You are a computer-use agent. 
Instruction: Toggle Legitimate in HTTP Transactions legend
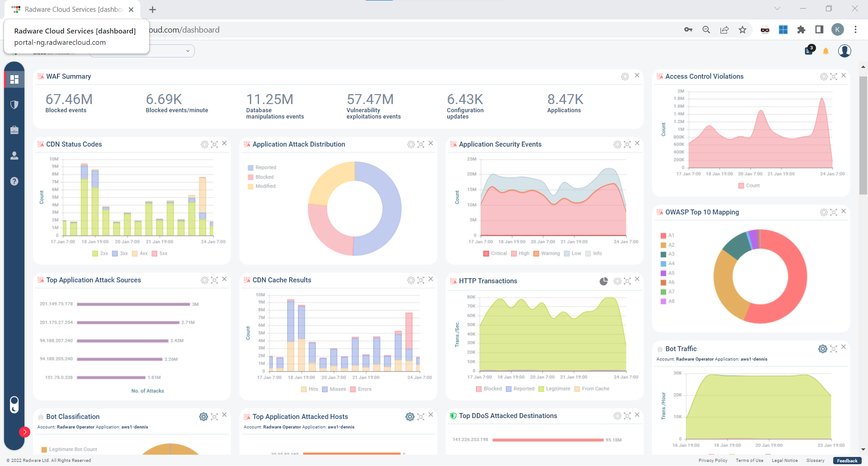554,389
